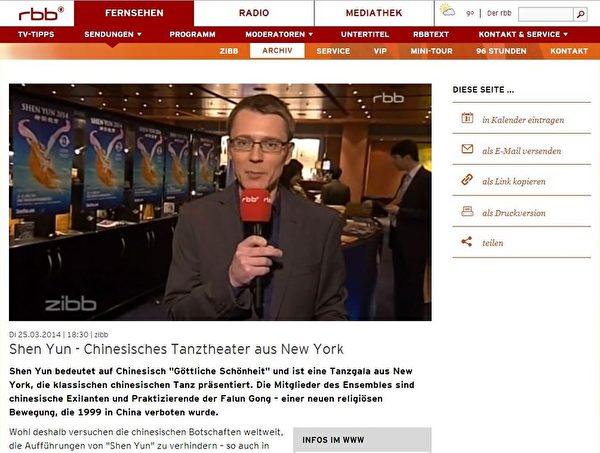Click the chain link copy icon

[x=466, y=181]
